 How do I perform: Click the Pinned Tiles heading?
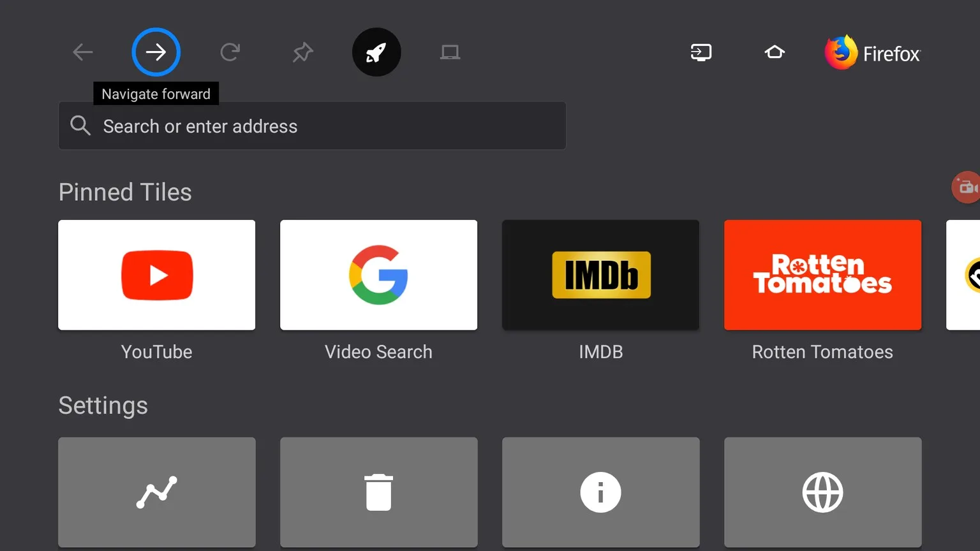[x=125, y=192]
